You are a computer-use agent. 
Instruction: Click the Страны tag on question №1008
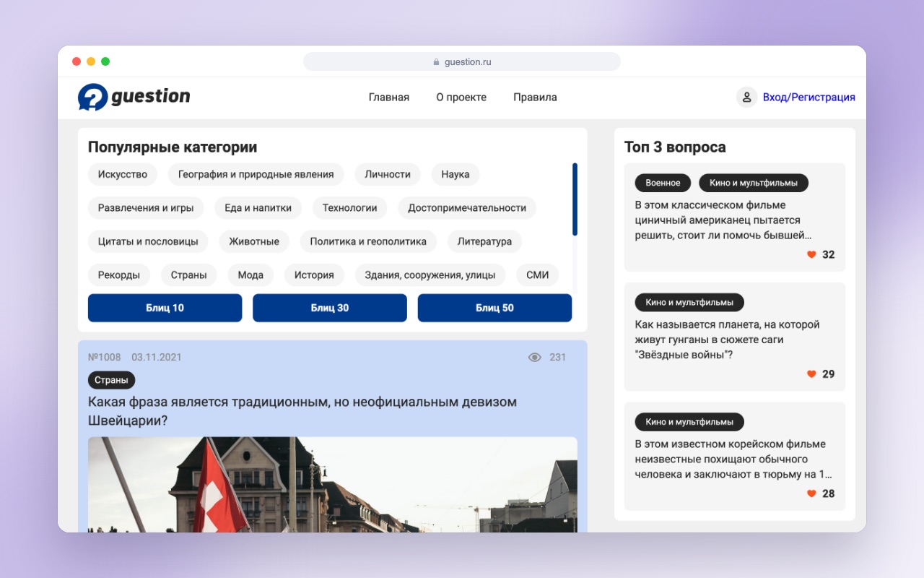(111, 380)
